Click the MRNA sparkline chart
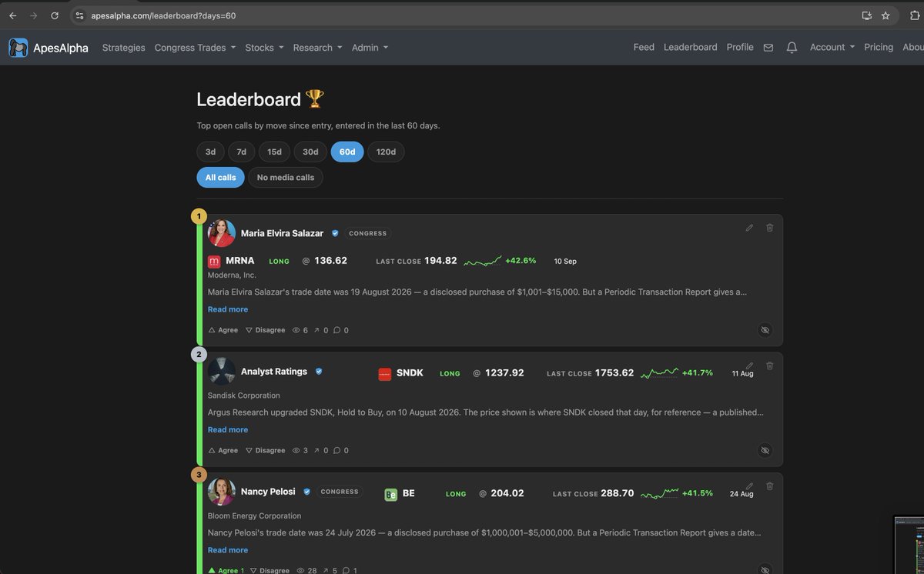This screenshot has height=574, width=924. [482, 262]
